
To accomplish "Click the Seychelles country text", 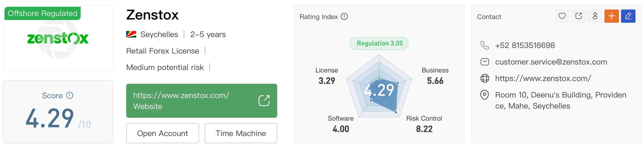I will (x=159, y=34).
